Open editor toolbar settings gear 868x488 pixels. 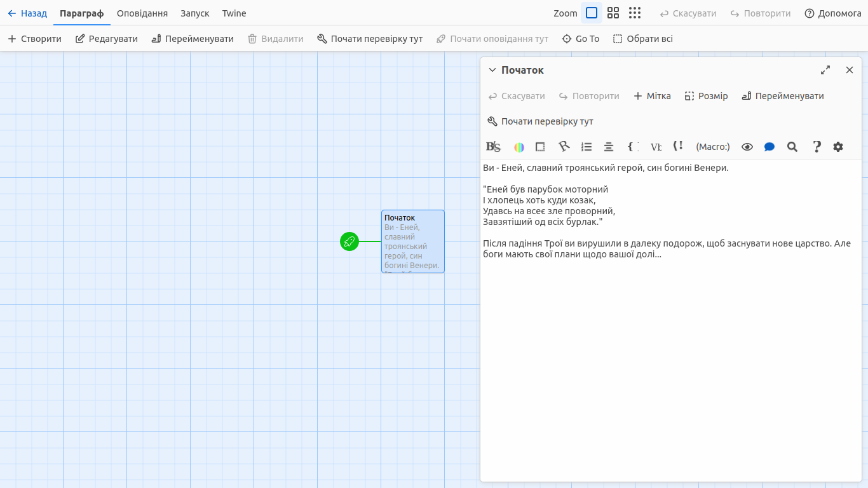click(x=838, y=147)
